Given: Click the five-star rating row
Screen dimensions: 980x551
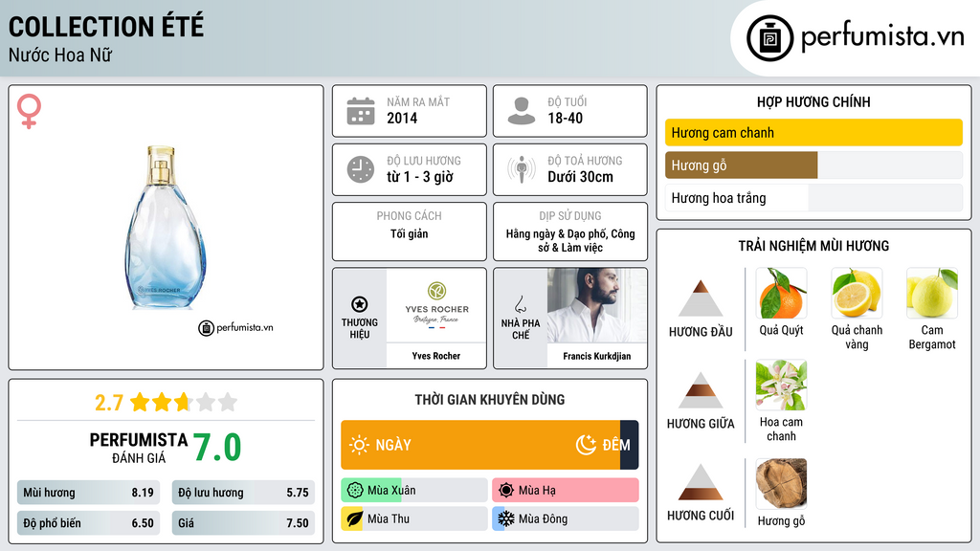Looking at the screenshot, I should (184, 402).
